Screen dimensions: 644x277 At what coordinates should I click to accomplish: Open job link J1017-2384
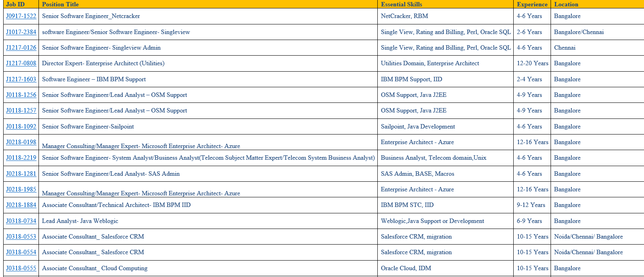(21, 32)
